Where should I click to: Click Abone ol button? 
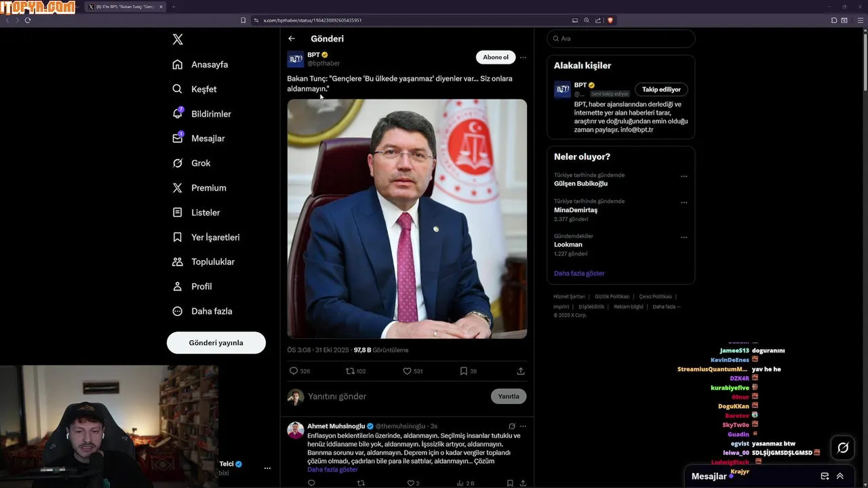coord(496,58)
